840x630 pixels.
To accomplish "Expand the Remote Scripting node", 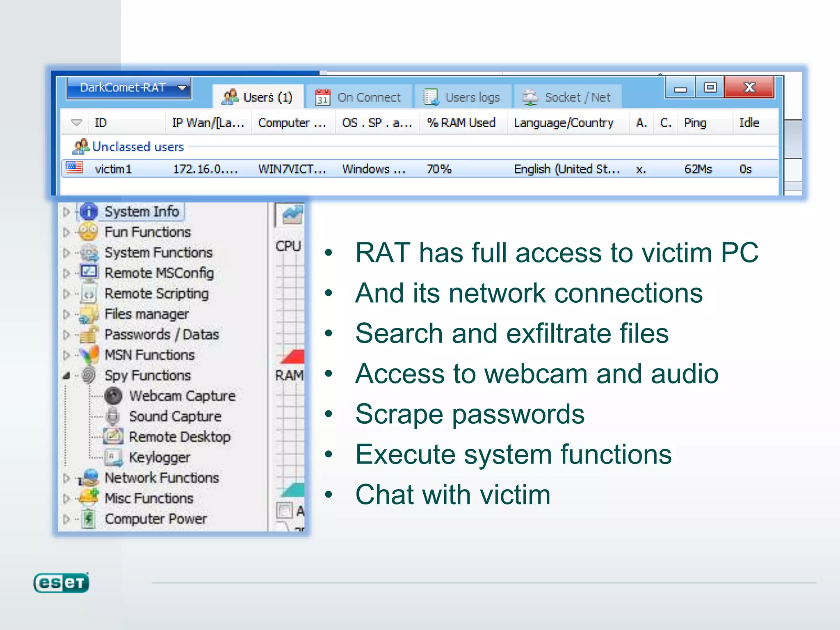I will click(x=66, y=294).
